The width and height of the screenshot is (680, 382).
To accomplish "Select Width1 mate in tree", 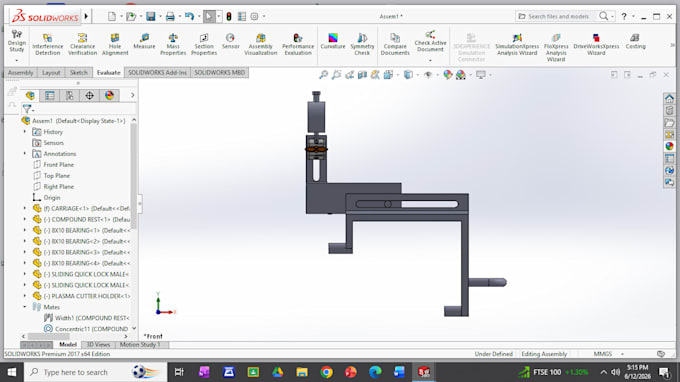I will coord(86,318).
